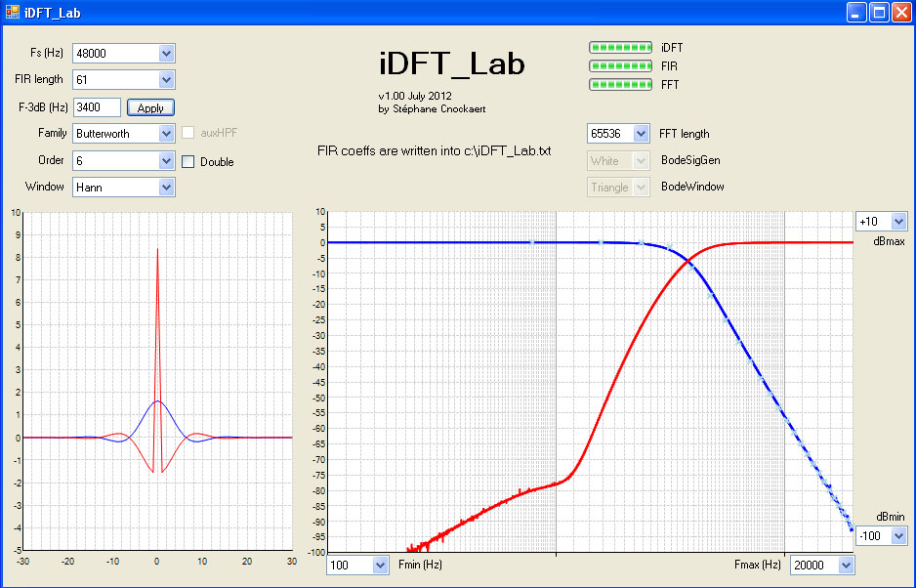Click the FIR coeffs file path text
This screenshot has width=916, height=588.
coord(434,150)
